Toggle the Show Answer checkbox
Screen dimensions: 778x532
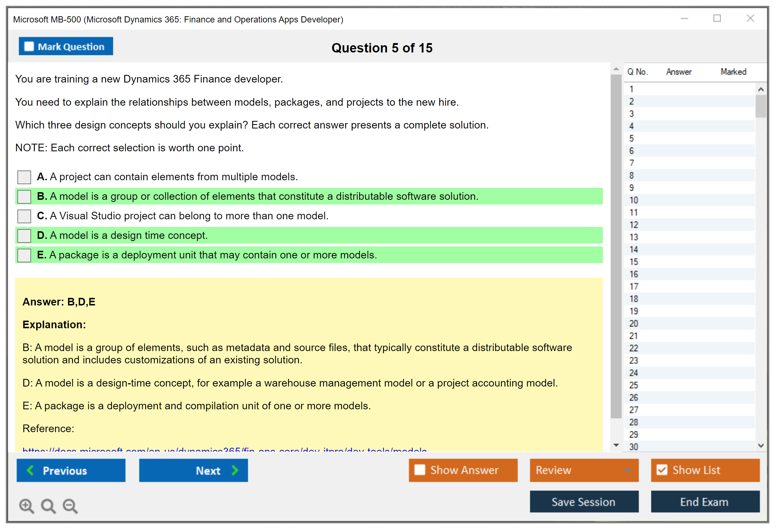click(x=420, y=470)
